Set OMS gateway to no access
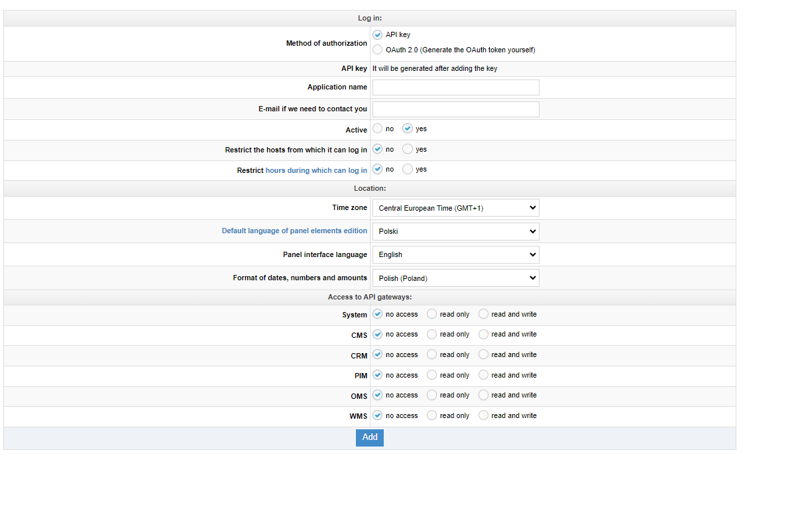 [378, 395]
